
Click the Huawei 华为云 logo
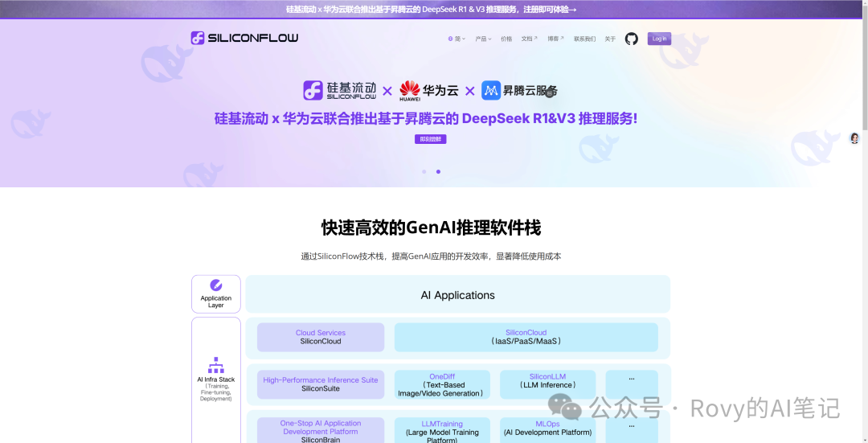point(429,91)
